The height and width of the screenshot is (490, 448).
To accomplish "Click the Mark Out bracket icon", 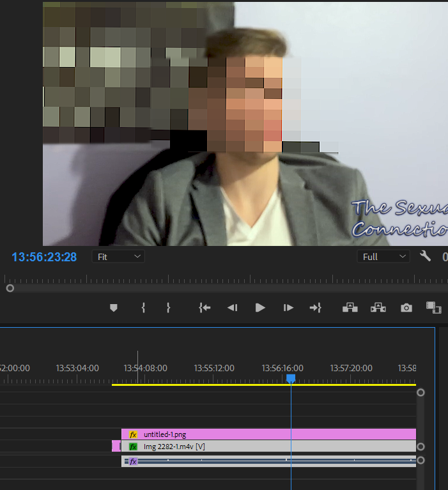I will (x=168, y=308).
